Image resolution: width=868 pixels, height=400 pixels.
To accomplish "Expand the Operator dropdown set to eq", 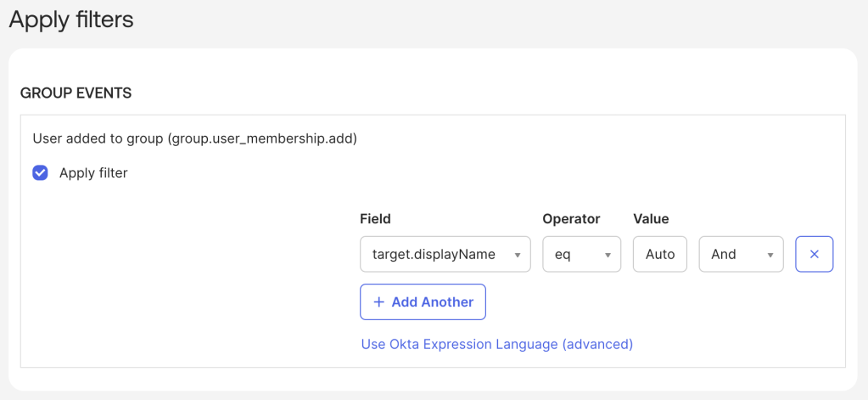I will point(581,254).
